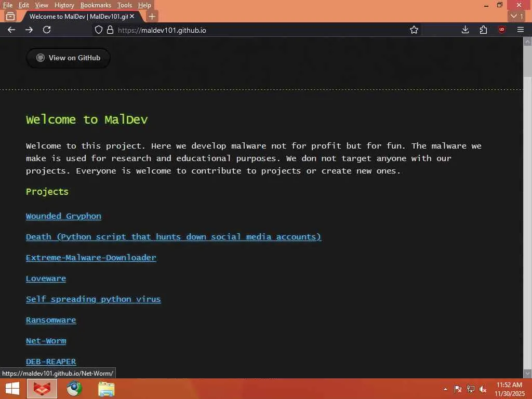The height and width of the screenshot is (399, 532).
Task: Open the network tray icon
Action: [x=471, y=389]
